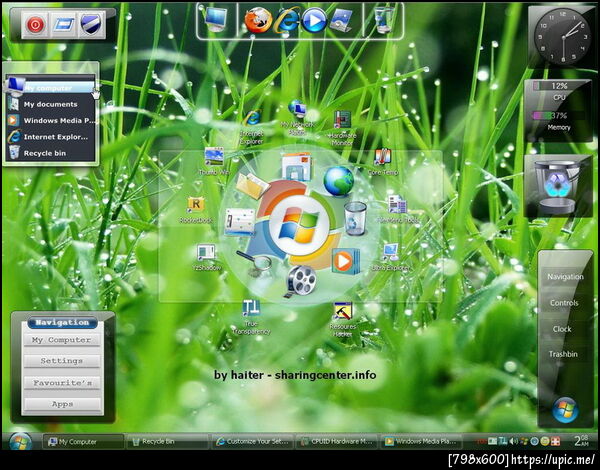Open Internet Explorer desktop shortcut

(x=252, y=127)
